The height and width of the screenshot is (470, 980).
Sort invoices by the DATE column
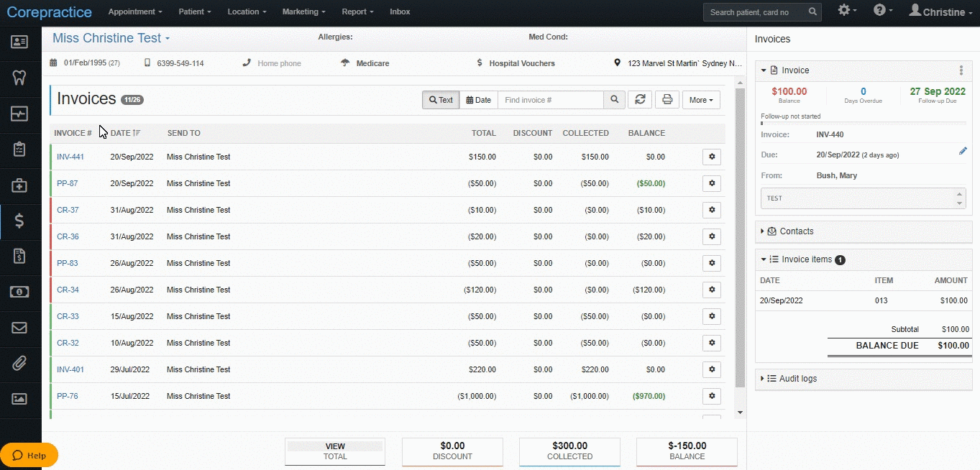pos(125,133)
